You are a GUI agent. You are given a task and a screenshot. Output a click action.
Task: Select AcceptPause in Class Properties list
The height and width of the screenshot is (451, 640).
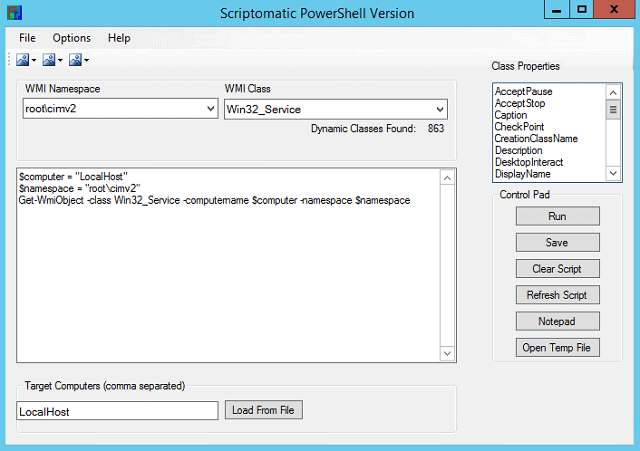[523, 91]
